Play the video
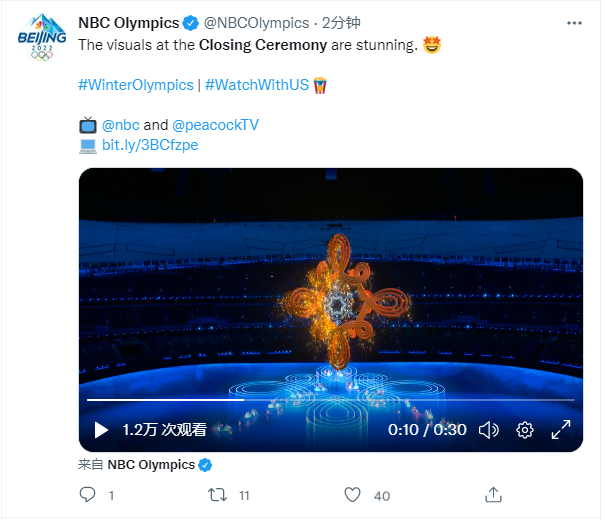 coord(101,430)
